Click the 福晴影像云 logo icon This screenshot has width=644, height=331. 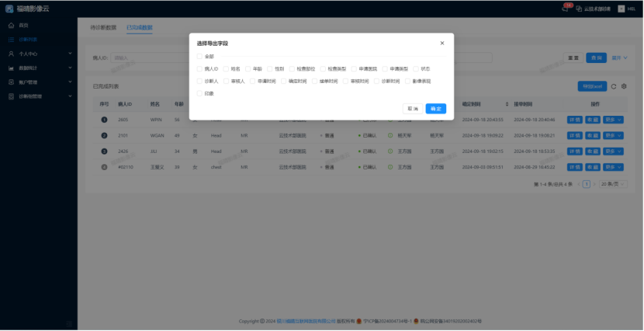[x=9, y=9]
